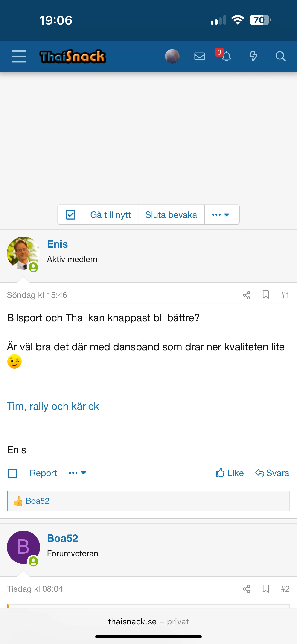Toggle the mark-read checkbox button in thread toolbar
Image resolution: width=297 pixels, height=644 pixels.
click(x=70, y=215)
